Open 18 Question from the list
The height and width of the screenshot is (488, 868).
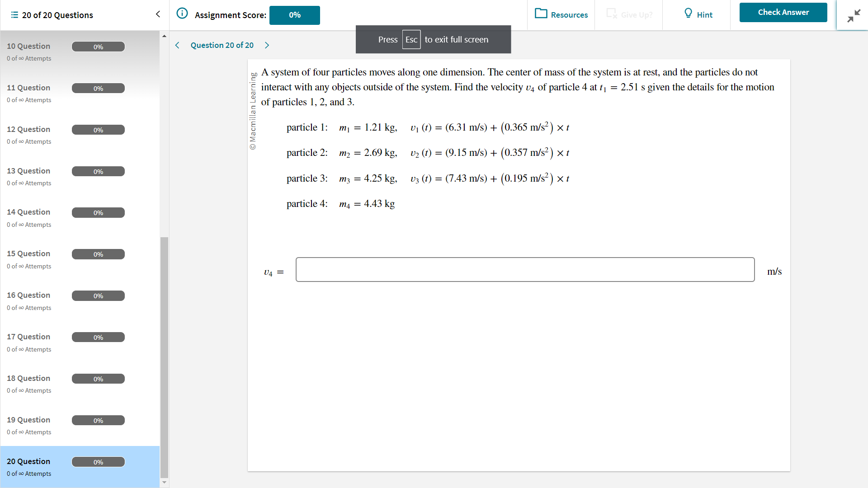[28, 379]
